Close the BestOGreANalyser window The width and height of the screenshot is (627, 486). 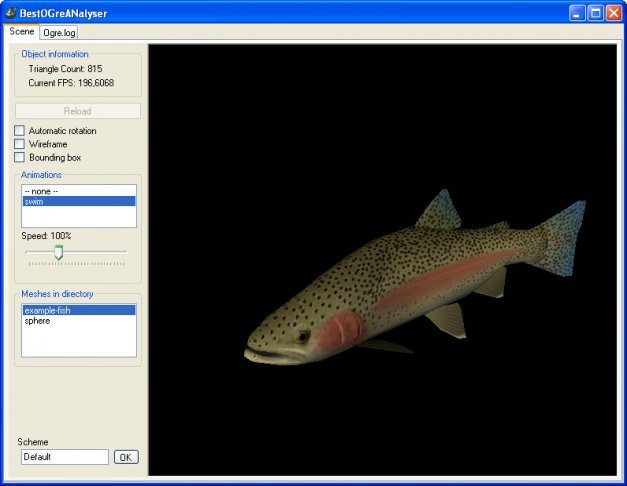[612, 13]
